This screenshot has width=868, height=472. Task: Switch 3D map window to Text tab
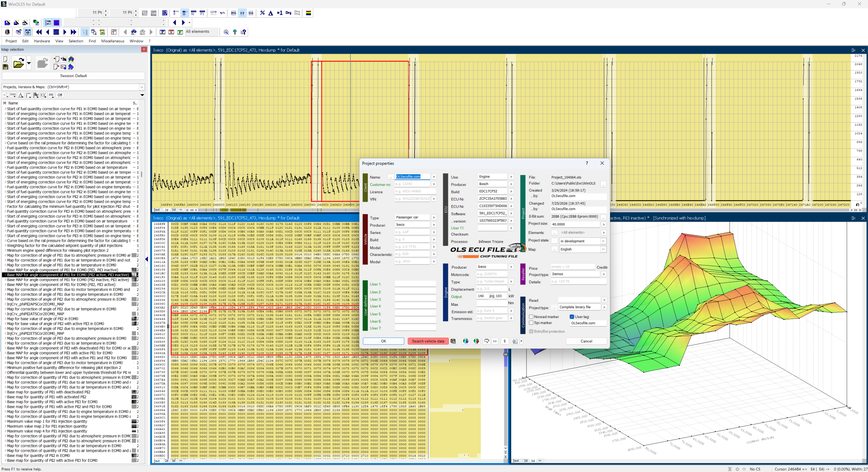click(x=516, y=461)
